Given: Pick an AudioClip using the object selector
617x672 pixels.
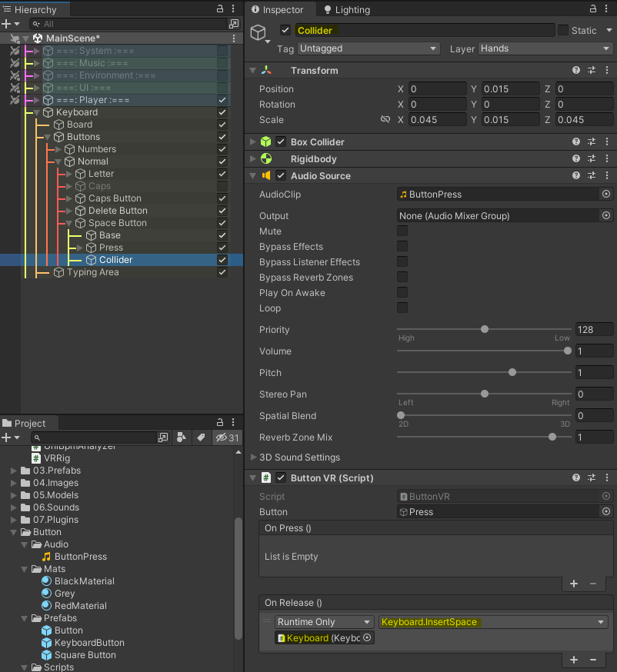Looking at the screenshot, I should 606,195.
